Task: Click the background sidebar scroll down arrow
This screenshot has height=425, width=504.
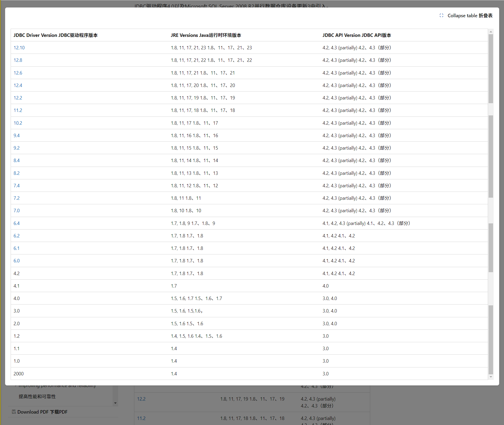Action: point(115,403)
